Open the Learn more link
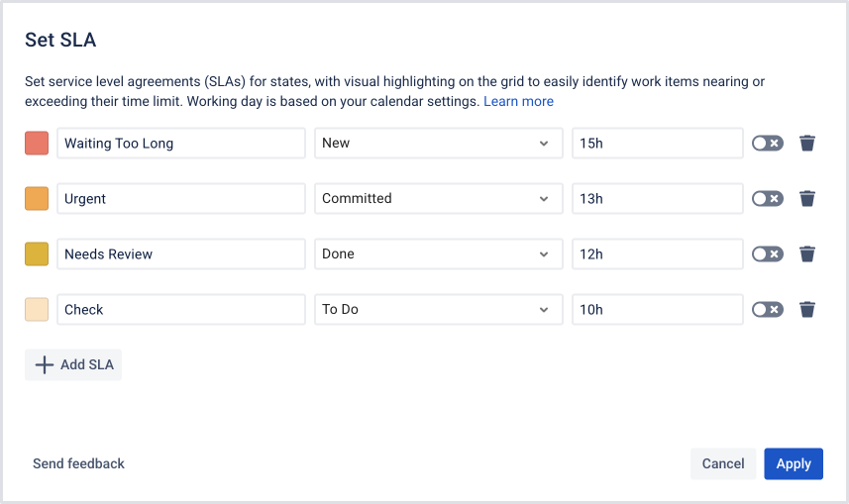The image size is (849, 504). coord(518,101)
